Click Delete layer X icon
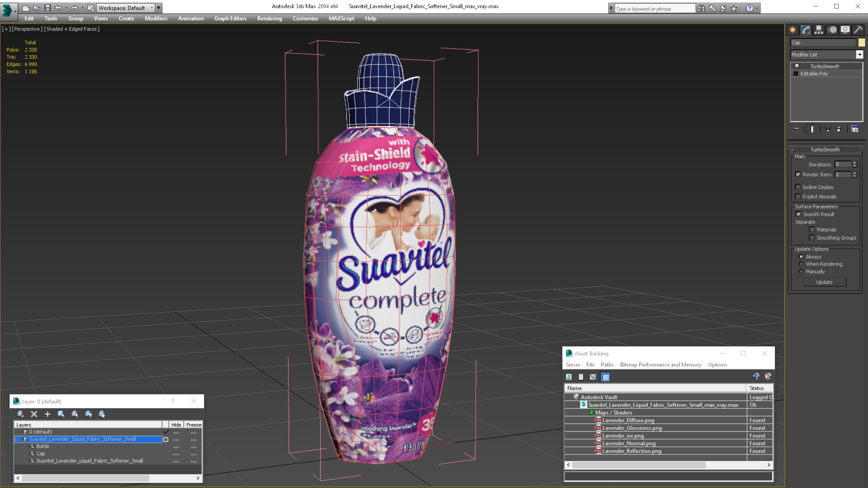The image size is (868, 488). coord(34,414)
